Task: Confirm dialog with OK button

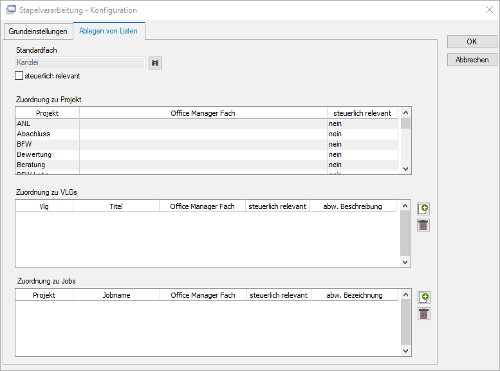Action: 472,42
